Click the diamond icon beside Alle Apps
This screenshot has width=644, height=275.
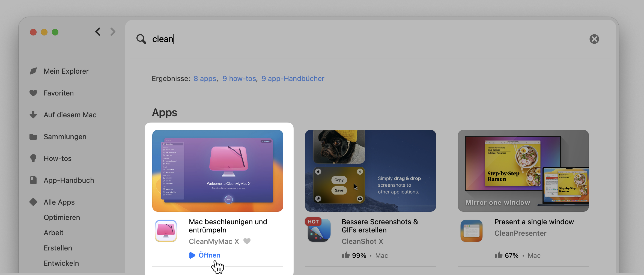click(x=33, y=202)
